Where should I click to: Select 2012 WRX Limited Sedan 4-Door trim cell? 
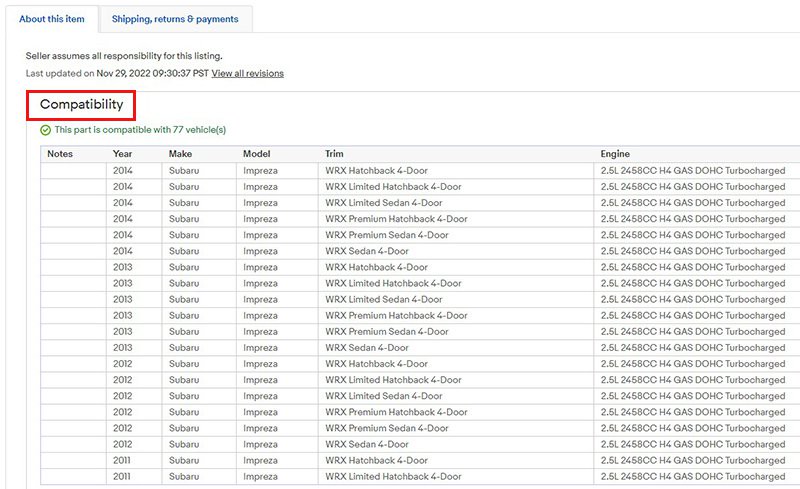click(x=456, y=396)
